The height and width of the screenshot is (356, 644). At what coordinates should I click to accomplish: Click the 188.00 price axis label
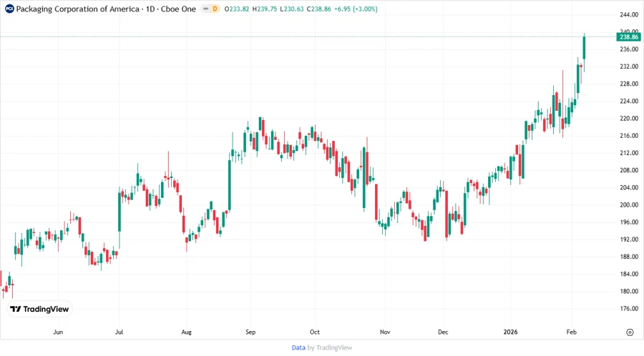(x=629, y=257)
